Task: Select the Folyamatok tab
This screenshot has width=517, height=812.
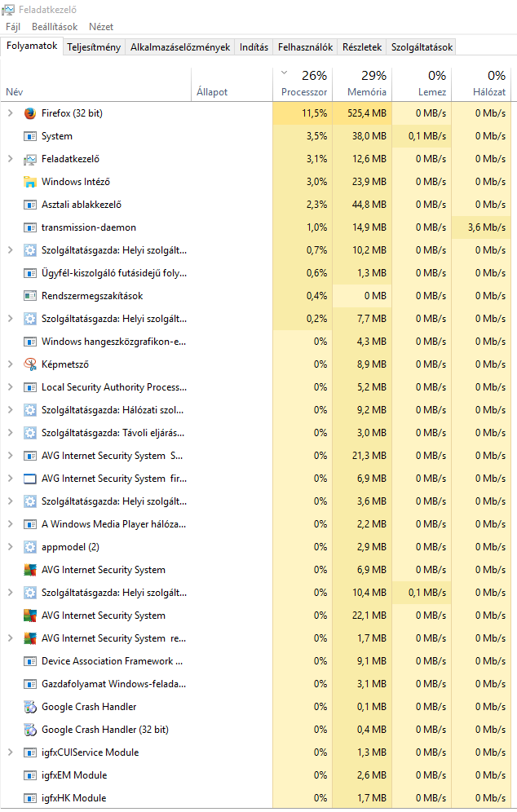Action: 32,46
